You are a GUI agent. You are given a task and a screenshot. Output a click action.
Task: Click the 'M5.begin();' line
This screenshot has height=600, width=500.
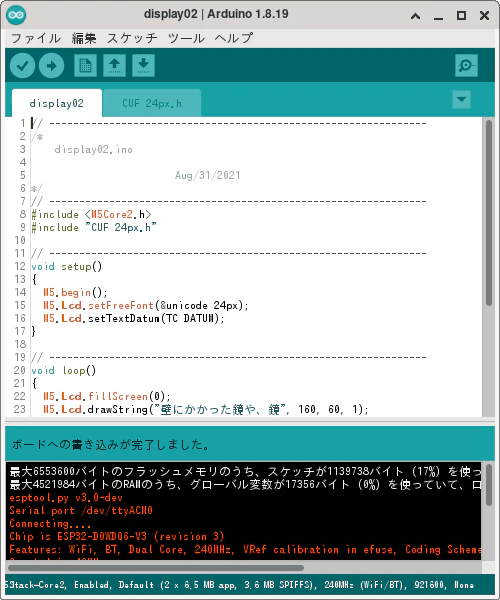[x=75, y=292]
